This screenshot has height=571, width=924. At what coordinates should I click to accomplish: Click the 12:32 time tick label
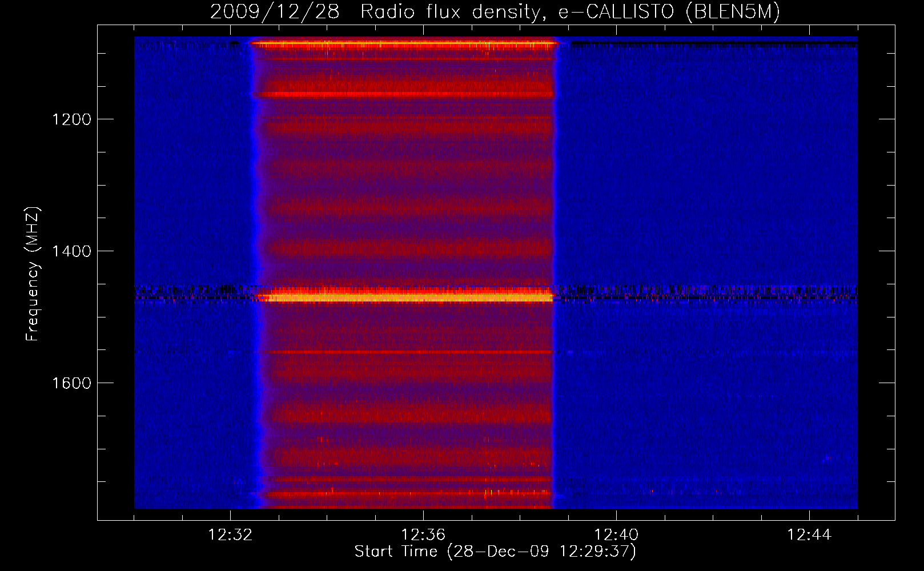click(x=230, y=535)
